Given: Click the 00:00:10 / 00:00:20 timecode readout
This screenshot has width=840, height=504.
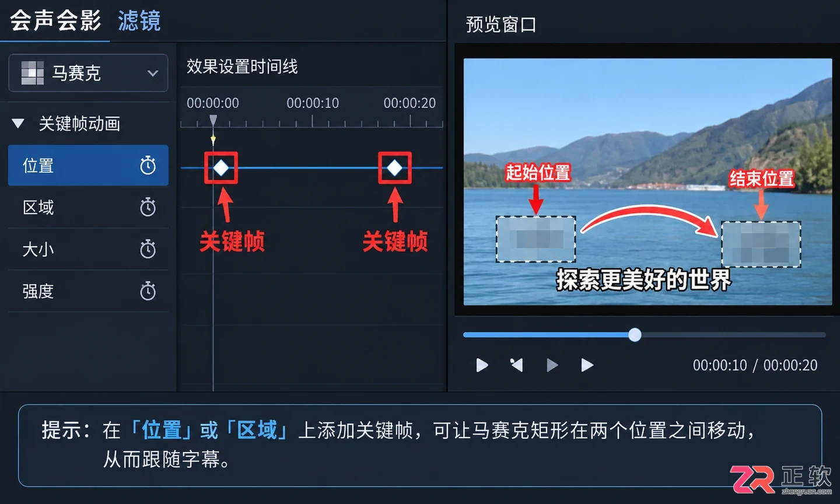Looking at the screenshot, I should coord(755,365).
